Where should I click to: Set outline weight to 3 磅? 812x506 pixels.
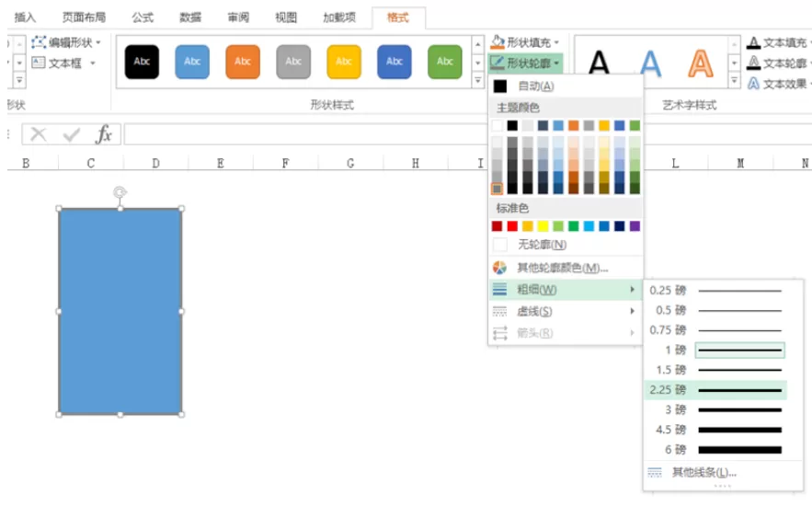pyautogui.click(x=715, y=409)
